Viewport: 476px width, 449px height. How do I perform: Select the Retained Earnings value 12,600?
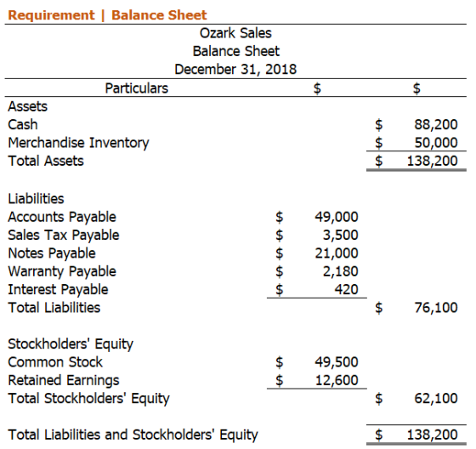click(x=337, y=380)
